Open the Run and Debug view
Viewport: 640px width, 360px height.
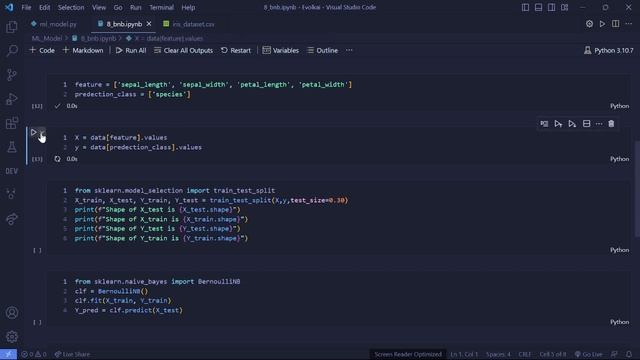12,99
